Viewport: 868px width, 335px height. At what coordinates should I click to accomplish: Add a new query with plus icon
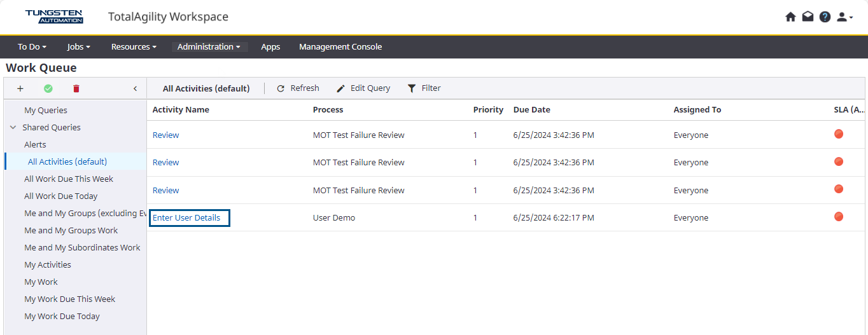[20, 88]
